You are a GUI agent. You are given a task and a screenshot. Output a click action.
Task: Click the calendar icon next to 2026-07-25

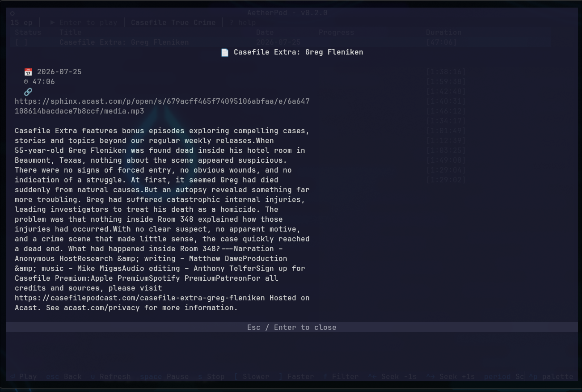(28, 72)
